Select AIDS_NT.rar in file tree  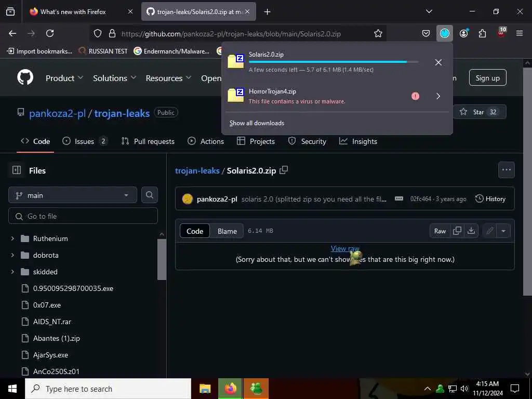click(52, 321)
